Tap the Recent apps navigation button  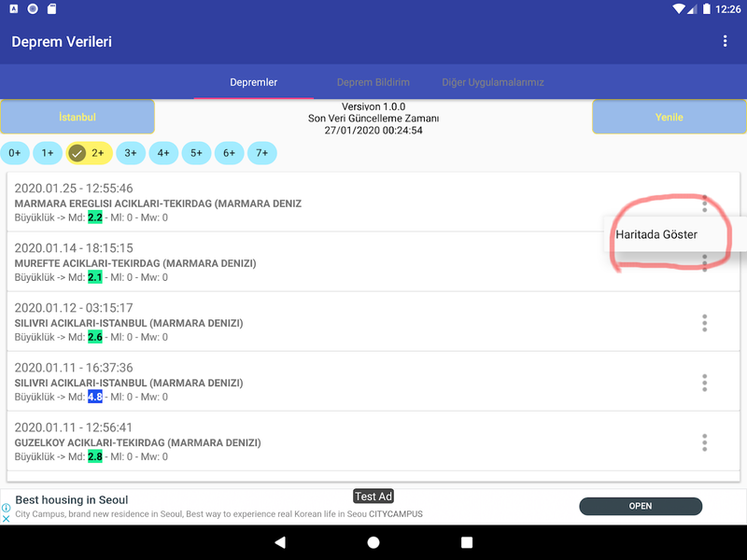tap(466, 542)
